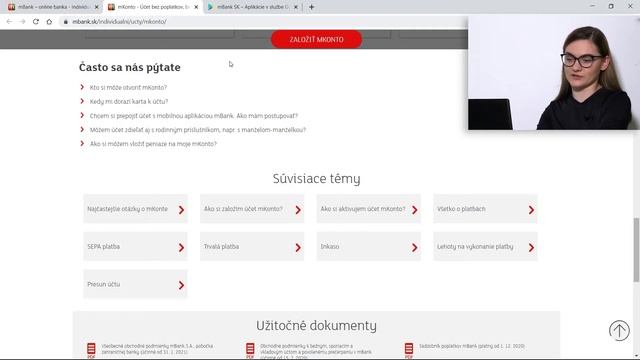The image size is (640, 360).
Task: Switch to the mBank SK Aplikácie tab
Action: 252,7
